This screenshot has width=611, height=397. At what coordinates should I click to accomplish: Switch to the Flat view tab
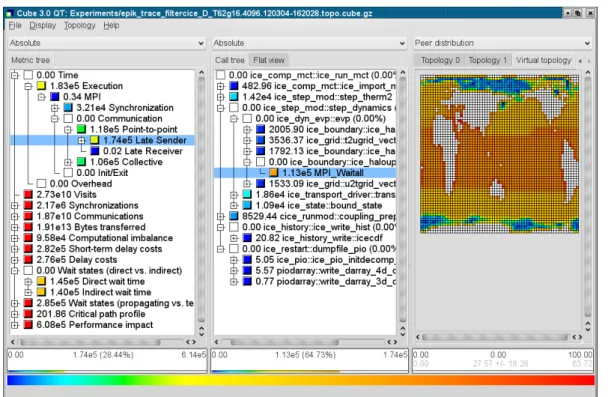pyautogui.click(x=268, y=60)
